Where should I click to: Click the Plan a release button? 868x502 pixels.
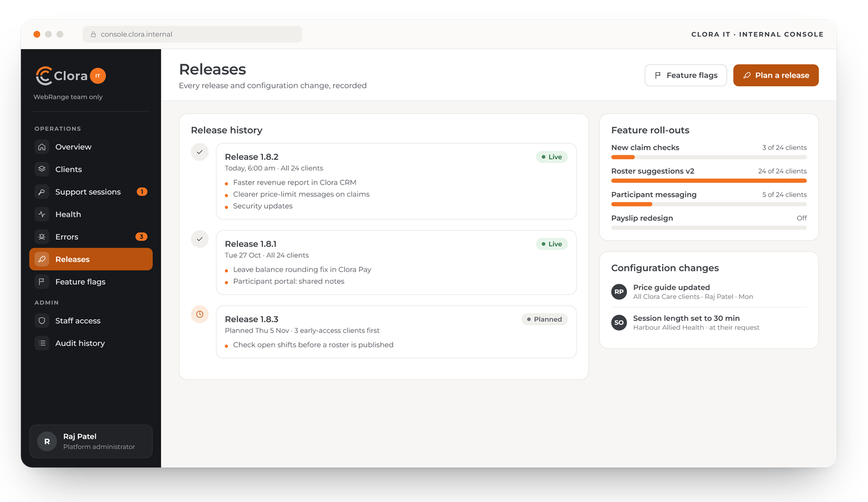coord(776,75)
